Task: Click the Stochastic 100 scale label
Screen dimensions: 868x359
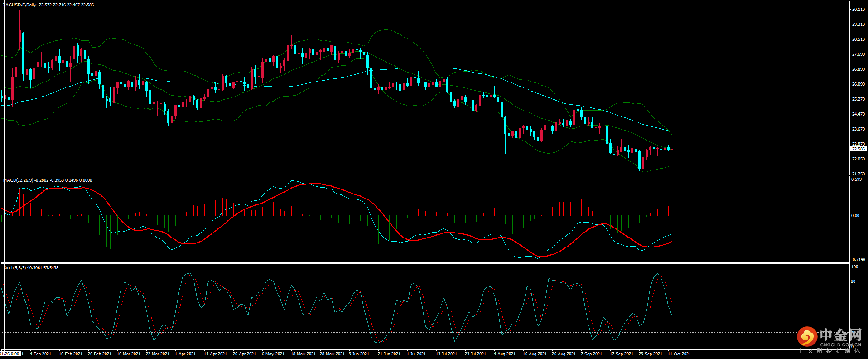Action: click(x=854, y=267)
